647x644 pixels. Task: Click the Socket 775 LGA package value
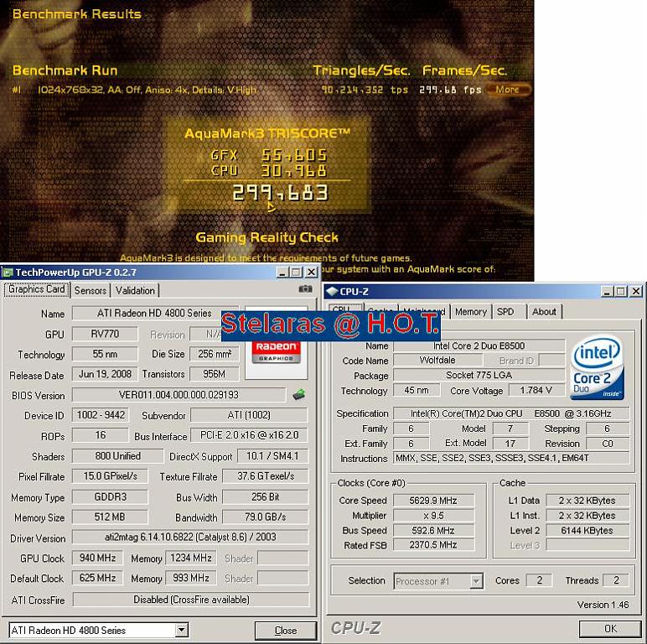coord(479,375)
